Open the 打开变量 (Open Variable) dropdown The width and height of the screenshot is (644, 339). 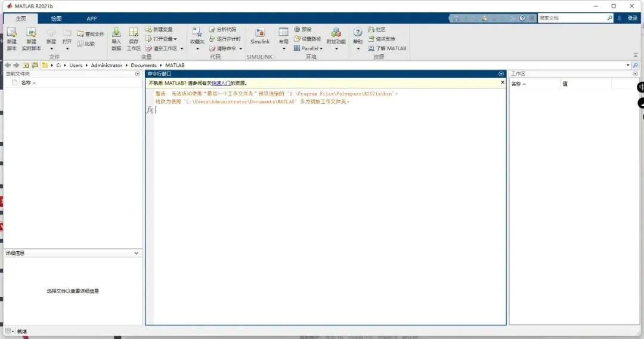pos(161,39)
